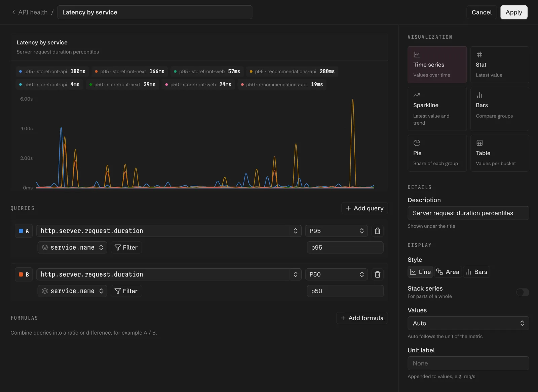Choose the Bars visualization card
This screenshot has width=538, height=392.
click(x=500, y=109)
